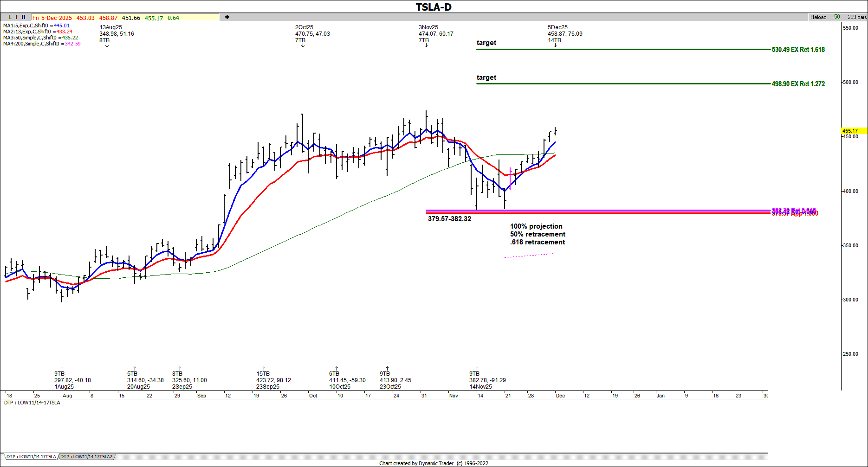Viewport: 868px width, 467px height.
Task: Click the 14Nov25 swing low arrow marker
Action: coord(477,369)
